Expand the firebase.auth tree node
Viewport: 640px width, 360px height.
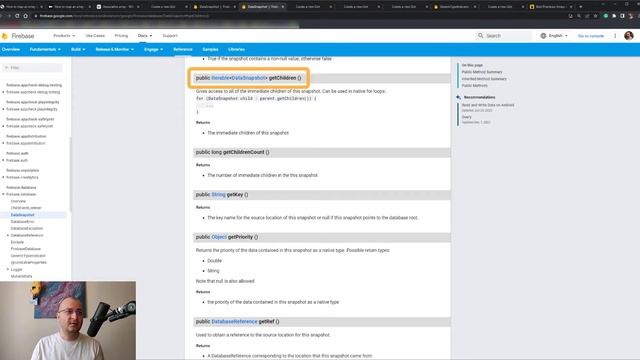3,160
